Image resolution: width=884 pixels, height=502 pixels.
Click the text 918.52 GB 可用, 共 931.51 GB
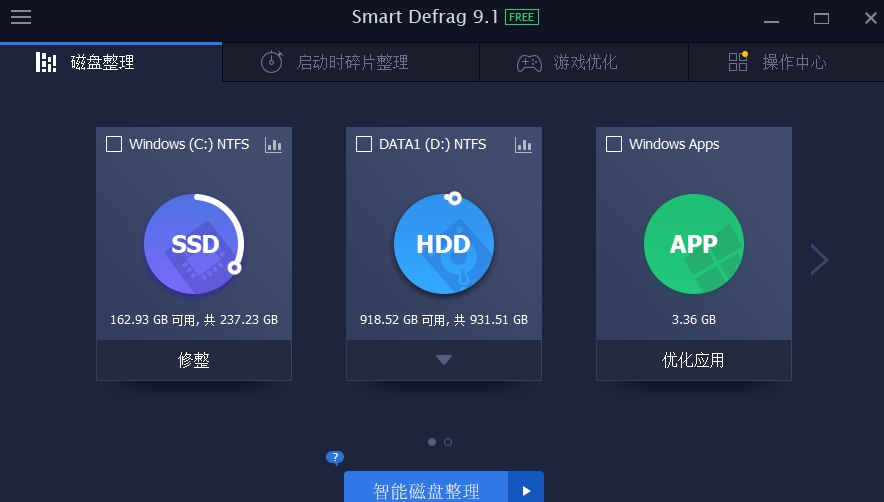coord(444,320)
